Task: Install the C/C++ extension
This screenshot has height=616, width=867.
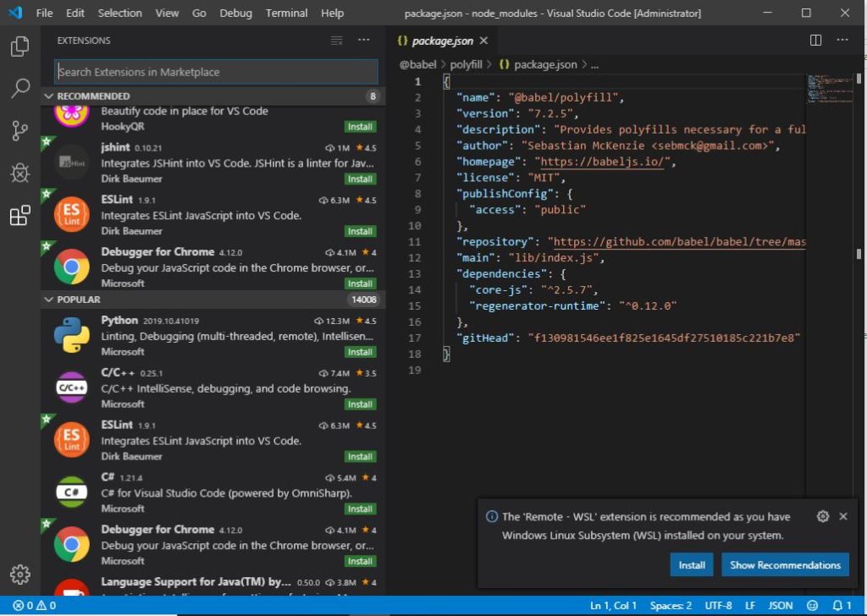Action: (x=360, y=404)
